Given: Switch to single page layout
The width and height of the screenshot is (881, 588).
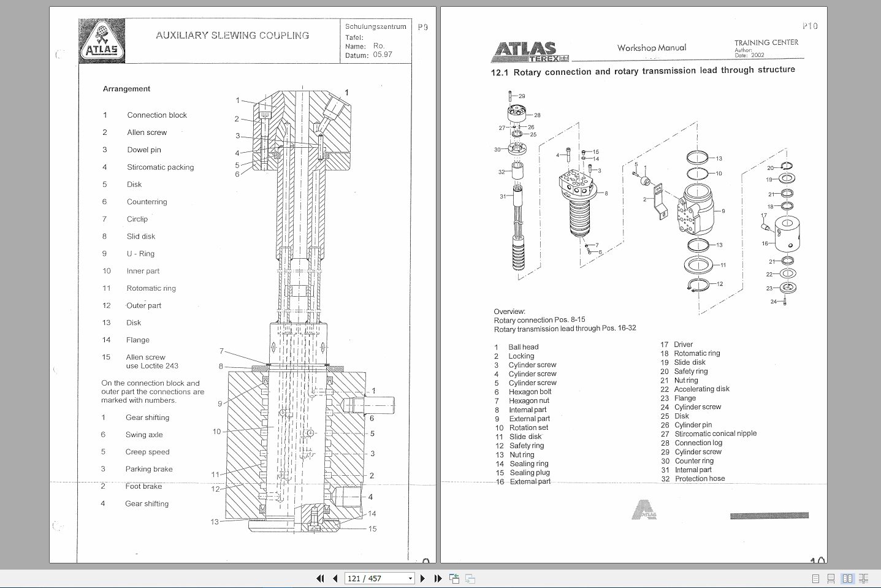Looking at the screenshot, I should [x=815, y=578].
